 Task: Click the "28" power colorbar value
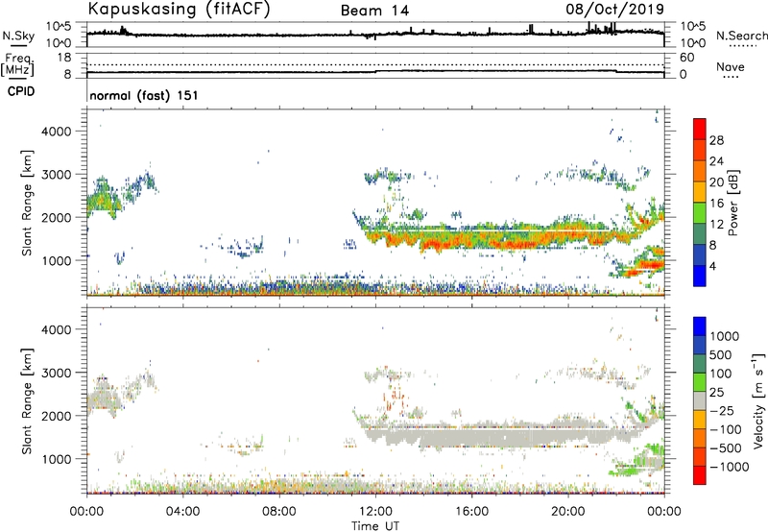[x=716, y=140]
